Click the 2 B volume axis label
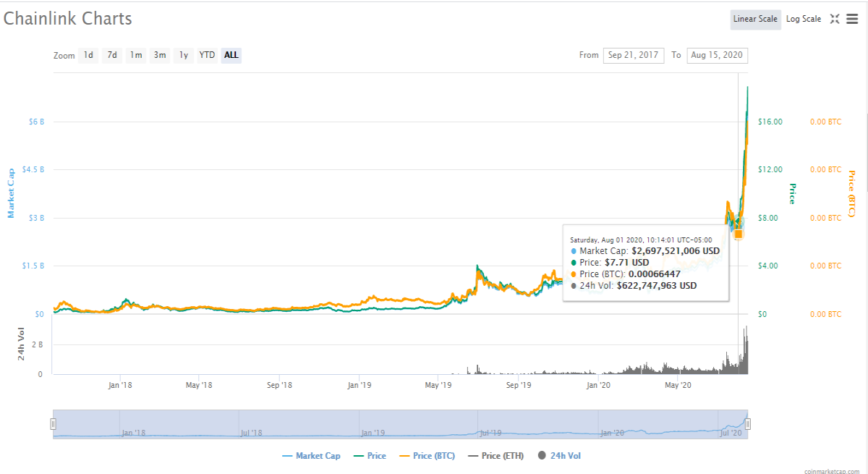This screenshot has width=868, height=474. coord(37,344)
